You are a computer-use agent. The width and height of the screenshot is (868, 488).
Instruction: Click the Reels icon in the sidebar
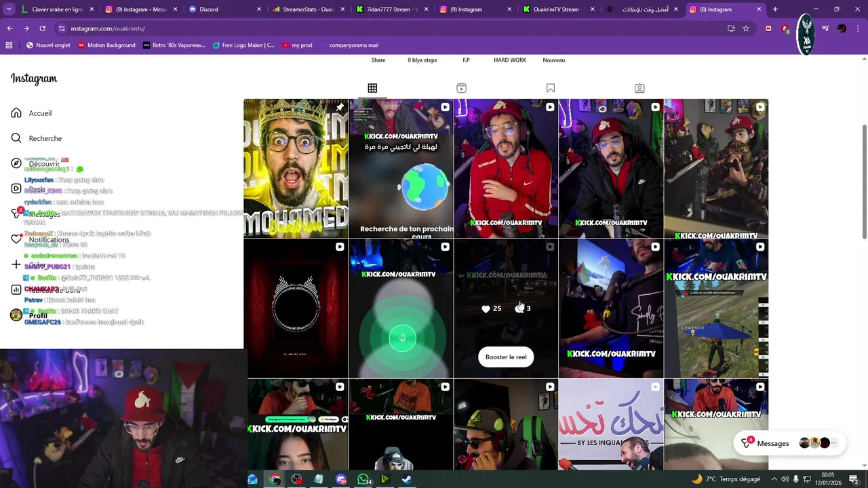click(x=16, y=188)
